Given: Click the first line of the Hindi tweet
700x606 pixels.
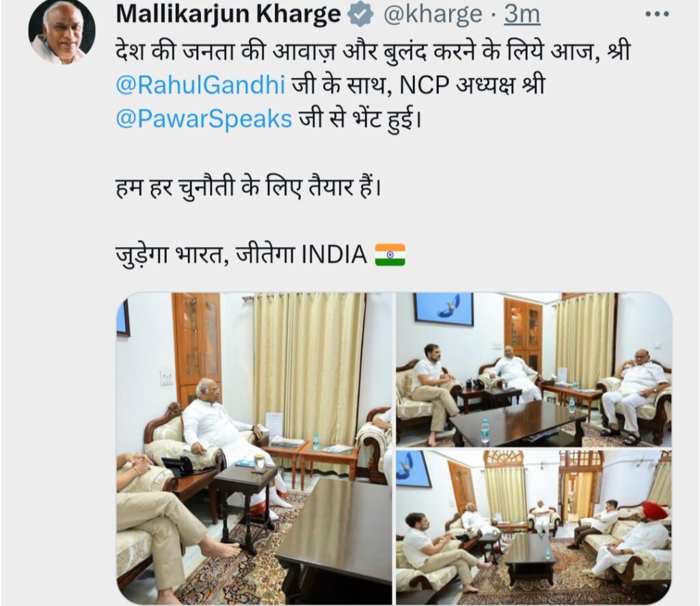Looking at the screenshot, I should pyautogui.click(x=373, y=51).
